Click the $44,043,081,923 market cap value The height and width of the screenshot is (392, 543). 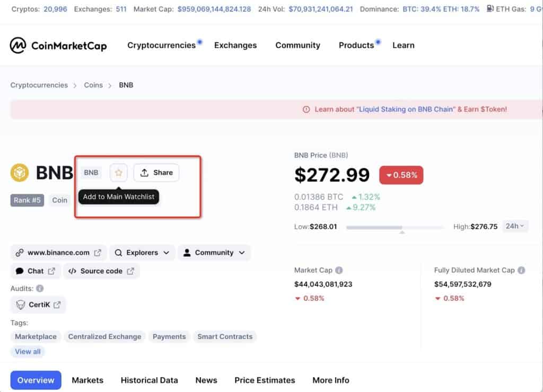(323, 284)
